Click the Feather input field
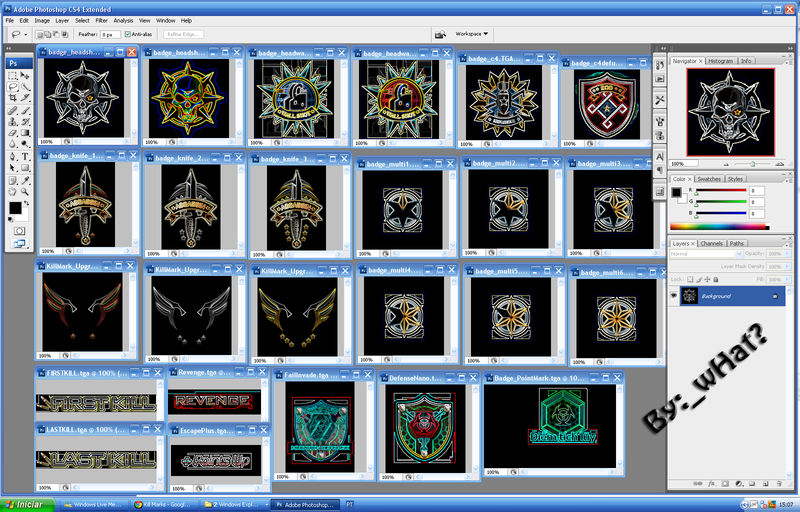 [110, 35]
